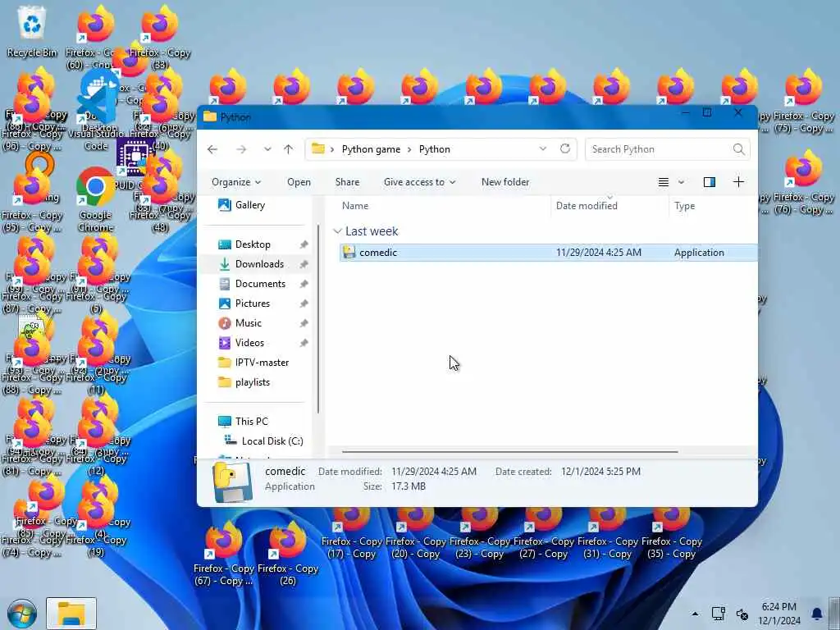Open Music in navigation pane

(x=248, y=323)
